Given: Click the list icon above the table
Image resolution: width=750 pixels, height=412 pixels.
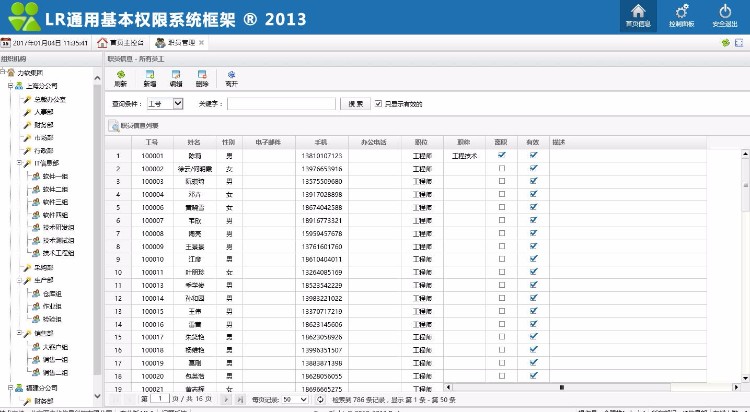Looking at the screenshot, I should tap(114, 126).
